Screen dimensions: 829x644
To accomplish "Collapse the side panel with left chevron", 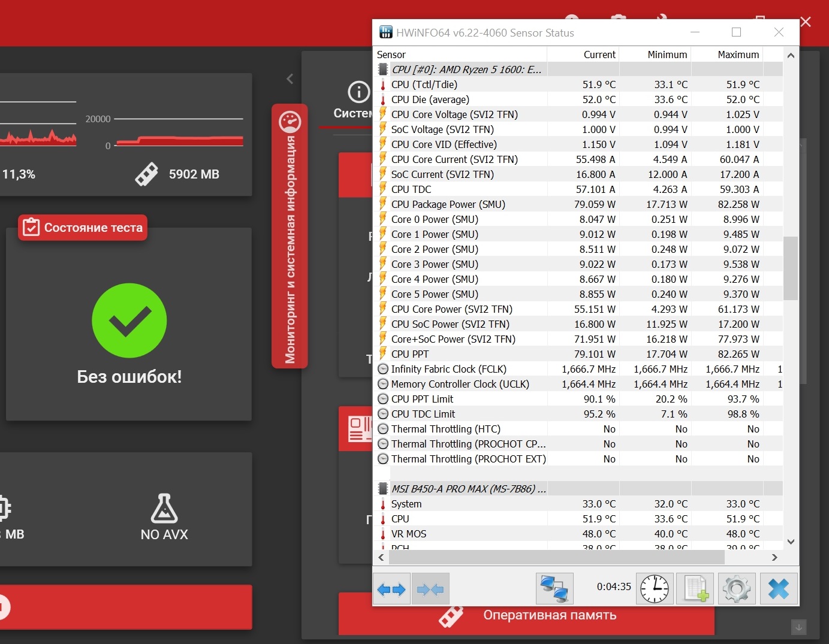I will pos(290,78).
